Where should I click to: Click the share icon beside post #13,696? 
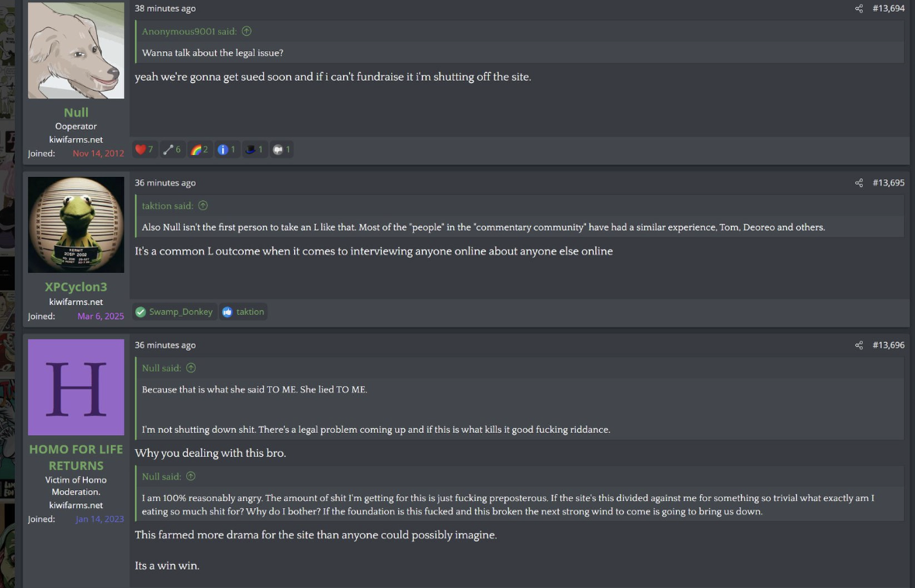click(858, 345)
